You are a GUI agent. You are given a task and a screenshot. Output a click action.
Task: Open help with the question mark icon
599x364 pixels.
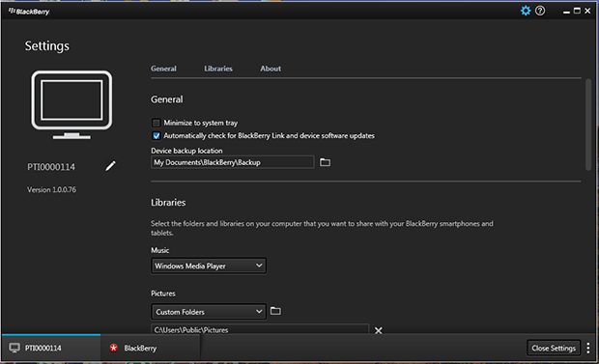tap(540, 11)
